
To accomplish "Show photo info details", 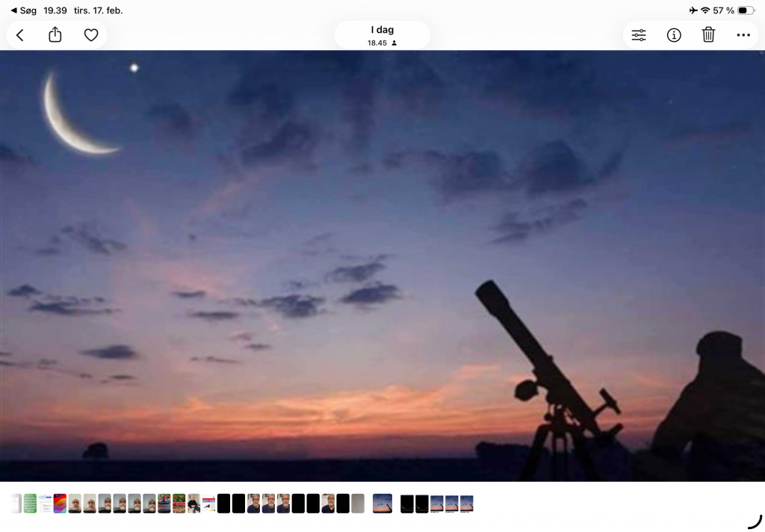I will 674,35.
